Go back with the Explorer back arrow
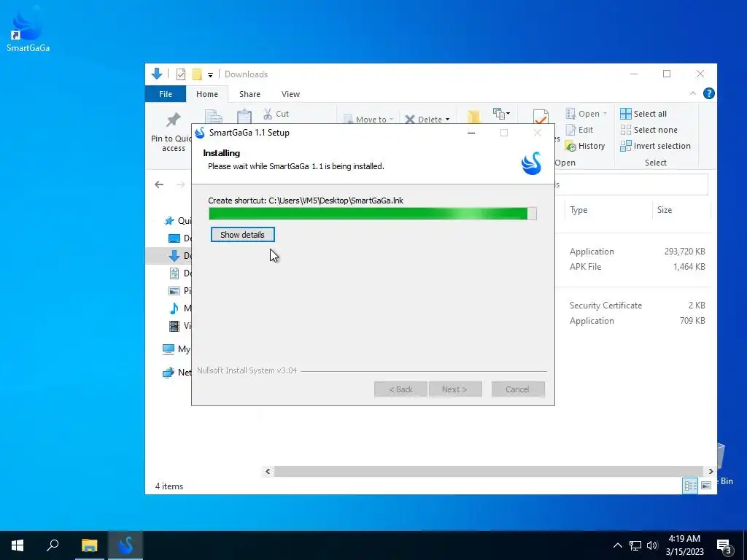 pos(159,184)
